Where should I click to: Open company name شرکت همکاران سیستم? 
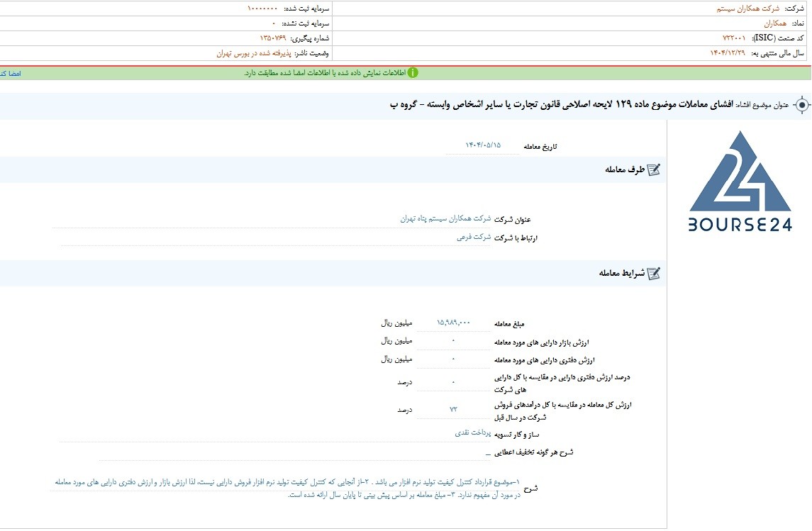coord(747,9)
